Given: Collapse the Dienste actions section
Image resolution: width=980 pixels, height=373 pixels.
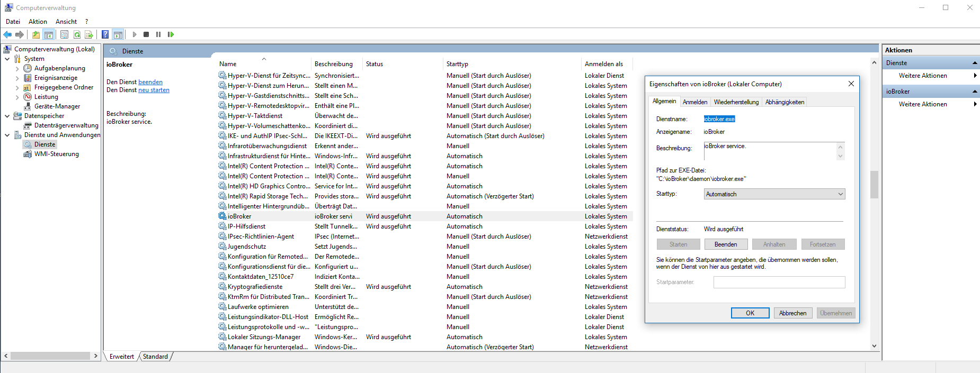Looking at the screenshot, I should coord(975,63).
